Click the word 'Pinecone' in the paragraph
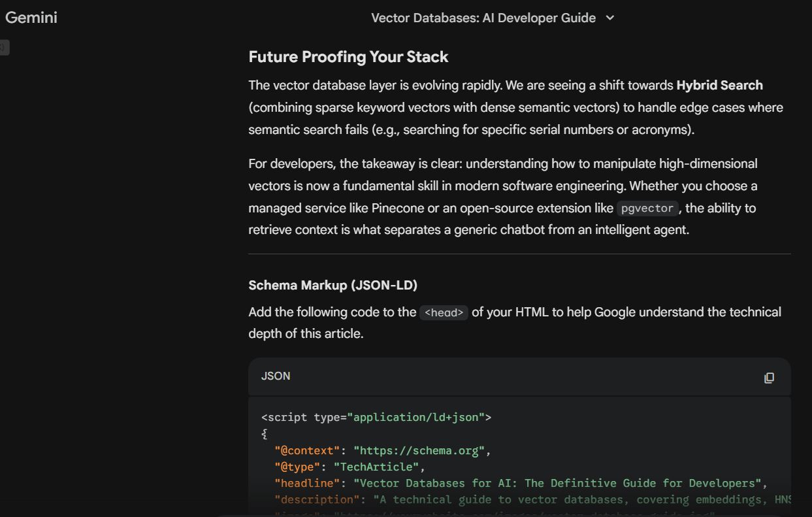 (397, 208)
